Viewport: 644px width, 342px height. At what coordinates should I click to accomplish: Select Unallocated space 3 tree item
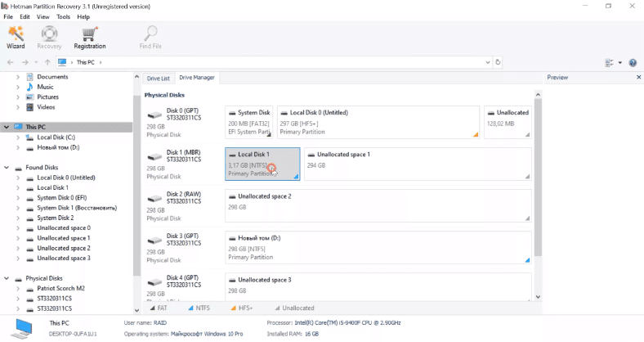click(x=64, y=259)
